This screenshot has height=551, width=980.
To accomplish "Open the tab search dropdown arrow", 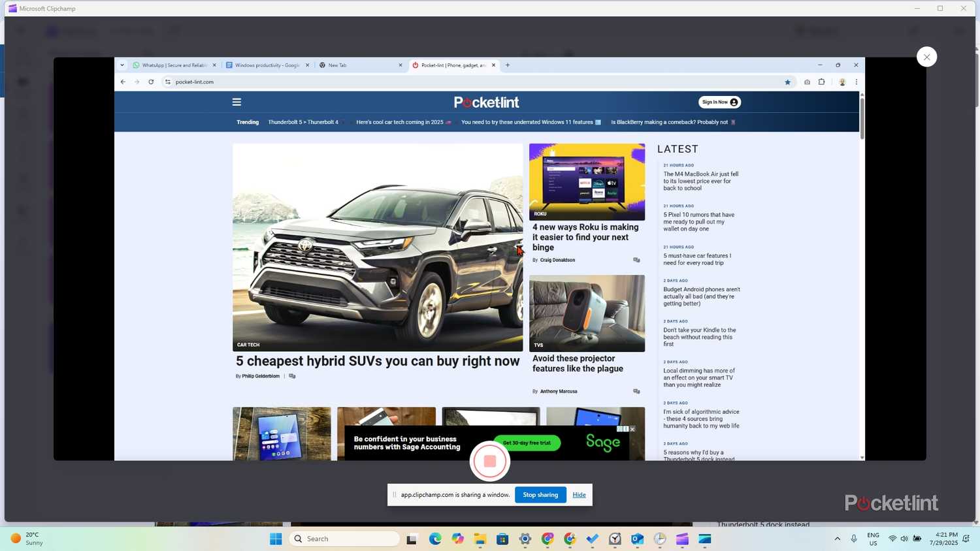I will (x=122, y=65).
